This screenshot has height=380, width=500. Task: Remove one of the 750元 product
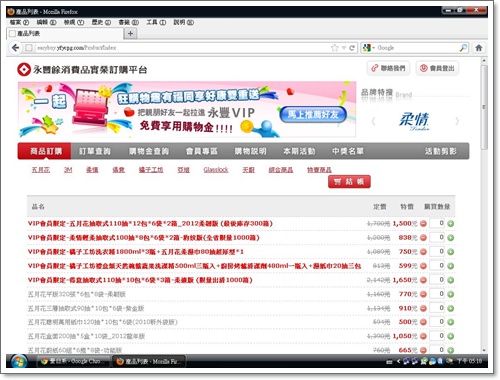tap(423, 252)
